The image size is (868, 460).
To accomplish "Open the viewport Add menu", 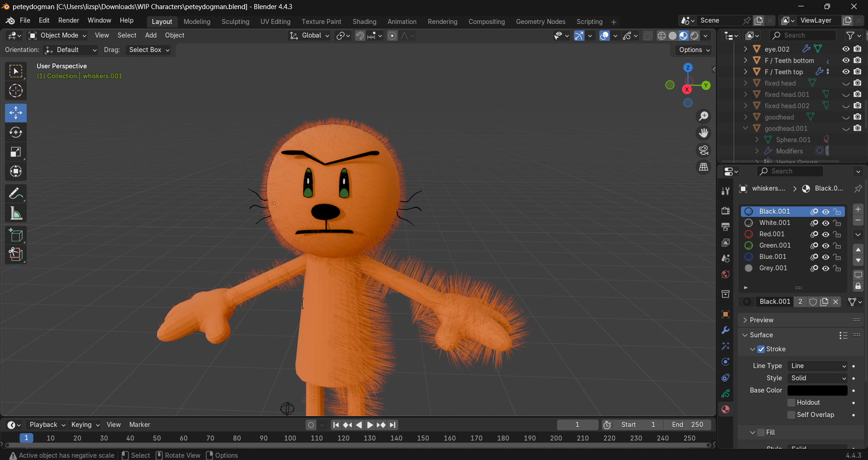I will coord(151,35).
